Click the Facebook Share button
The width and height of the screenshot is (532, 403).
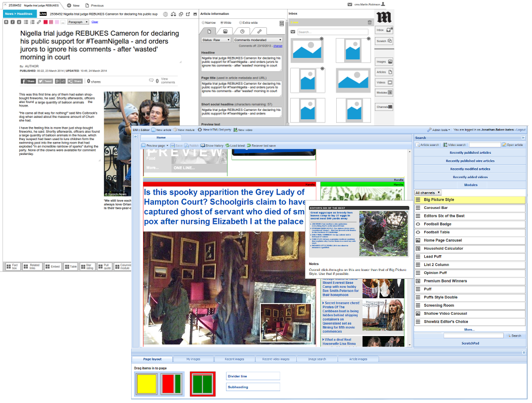(x=28, y=81)
